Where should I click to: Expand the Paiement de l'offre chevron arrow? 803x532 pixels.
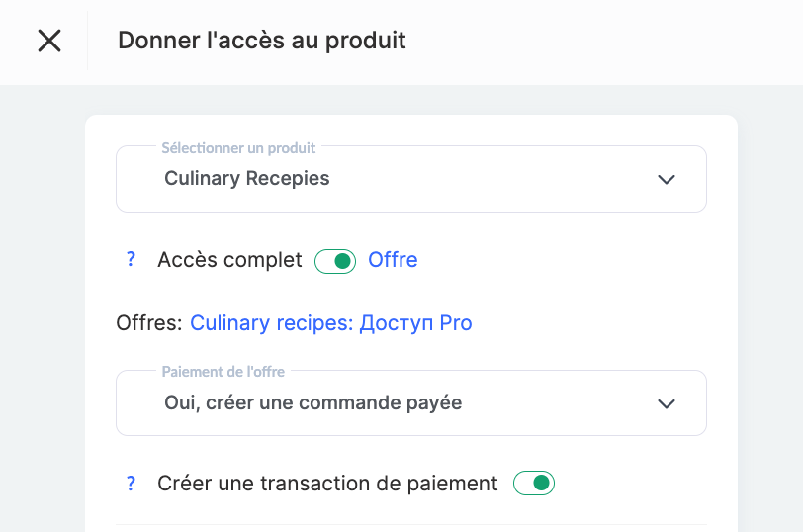[667, 403]
